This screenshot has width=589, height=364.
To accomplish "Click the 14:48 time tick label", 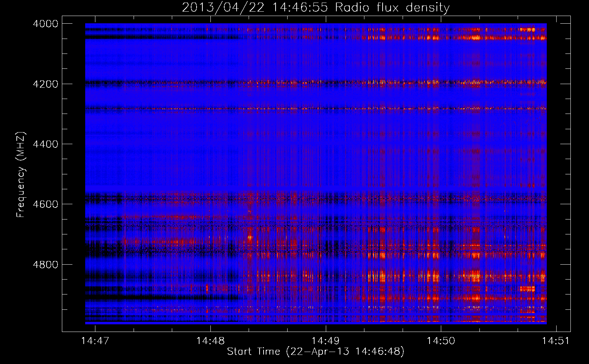I will coord(210,341).
